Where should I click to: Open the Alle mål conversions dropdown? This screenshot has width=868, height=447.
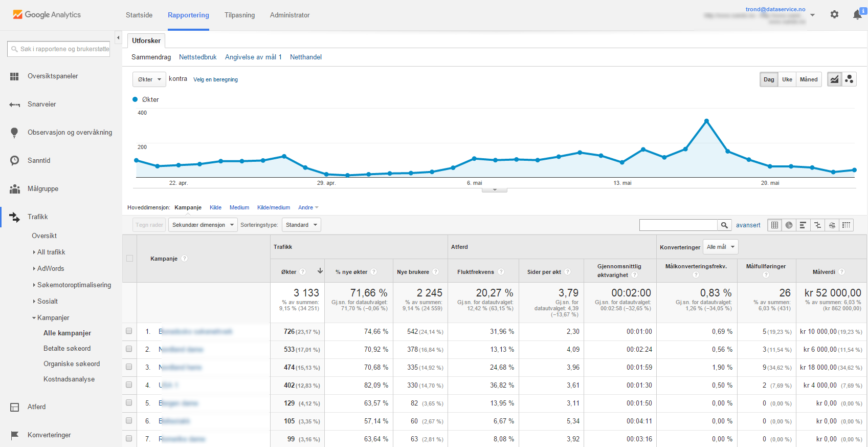pyautogui.click(x=720, y=247)
